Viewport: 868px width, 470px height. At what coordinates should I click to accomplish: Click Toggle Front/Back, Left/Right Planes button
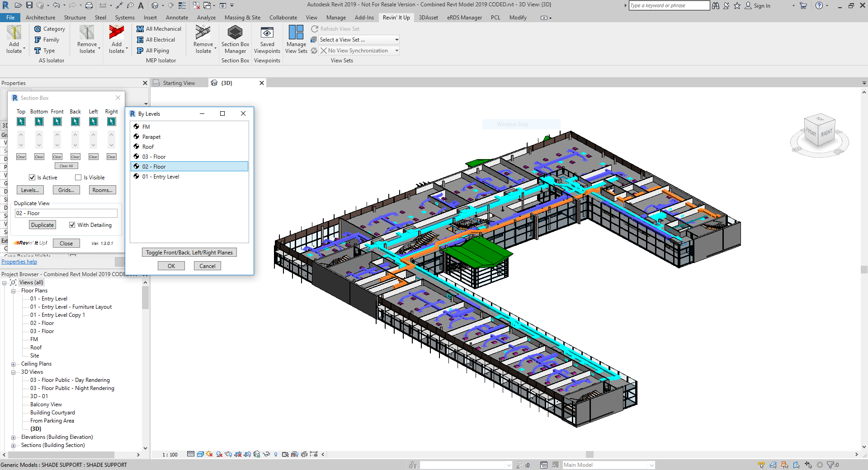coord(189,253)
